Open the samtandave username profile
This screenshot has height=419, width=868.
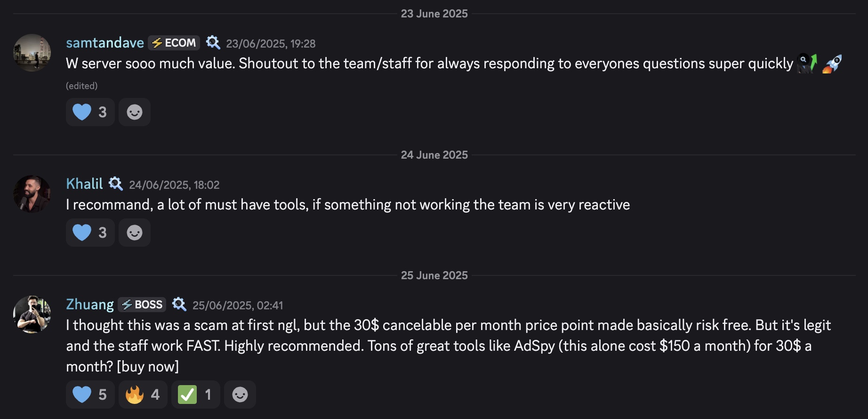click(105, 43)
